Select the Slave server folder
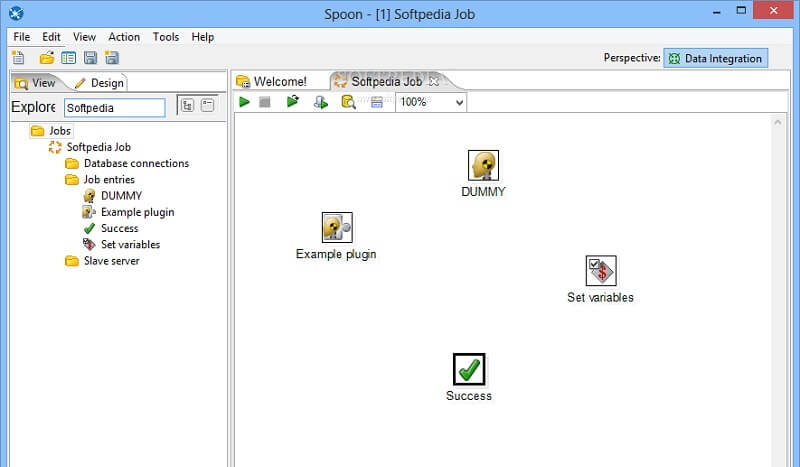This screenshot has width=800, height=467. 102,261
